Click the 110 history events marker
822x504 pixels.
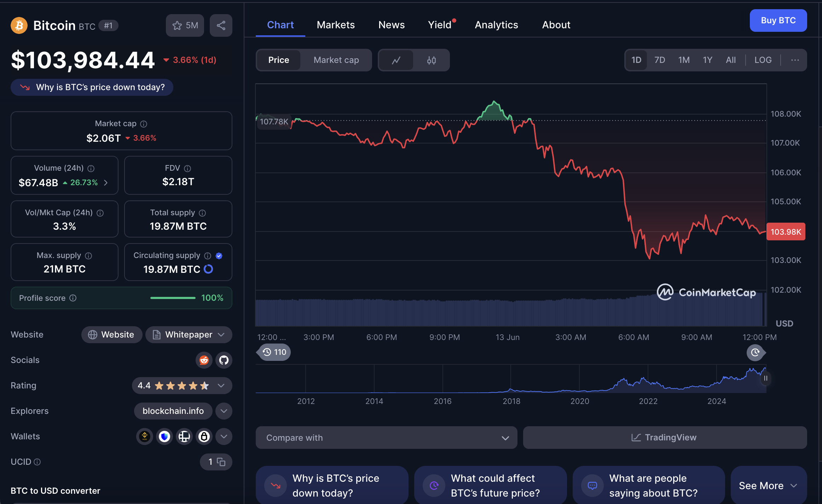pyautogui.click(x=274, y=352)
